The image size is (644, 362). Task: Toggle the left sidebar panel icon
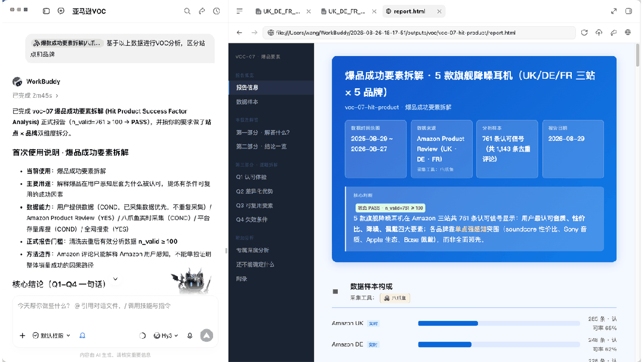tap(46, 11)
